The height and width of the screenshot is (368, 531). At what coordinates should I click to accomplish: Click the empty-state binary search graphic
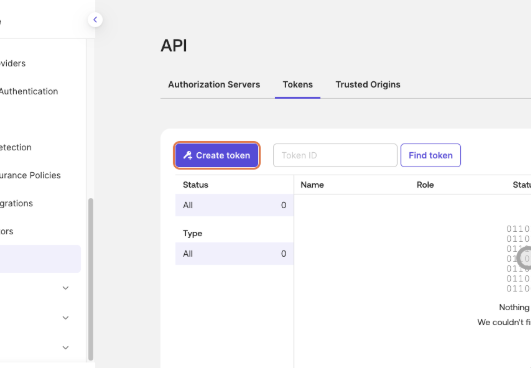518,258
